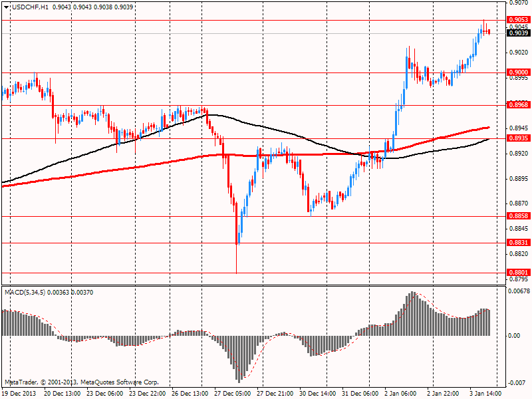Image resolution: width=532 pixels, height=399 pixels.
Task: Select the current price label 0.9039
Action: coord(519,33)
